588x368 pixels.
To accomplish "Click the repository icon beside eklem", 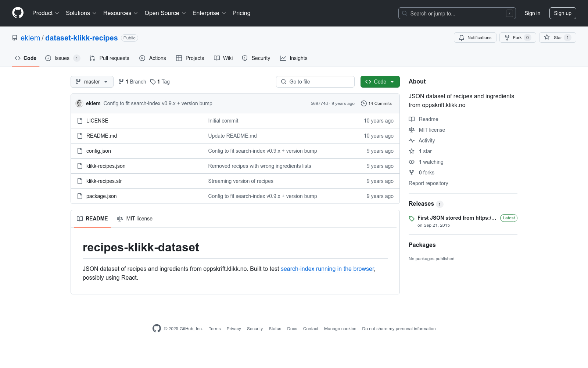I will 15,38.
